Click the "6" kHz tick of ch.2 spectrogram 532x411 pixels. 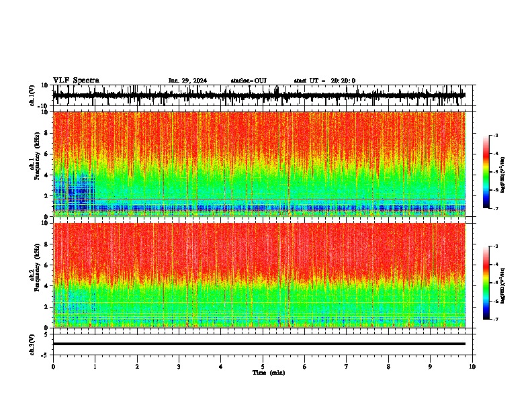tap(47, 265)
